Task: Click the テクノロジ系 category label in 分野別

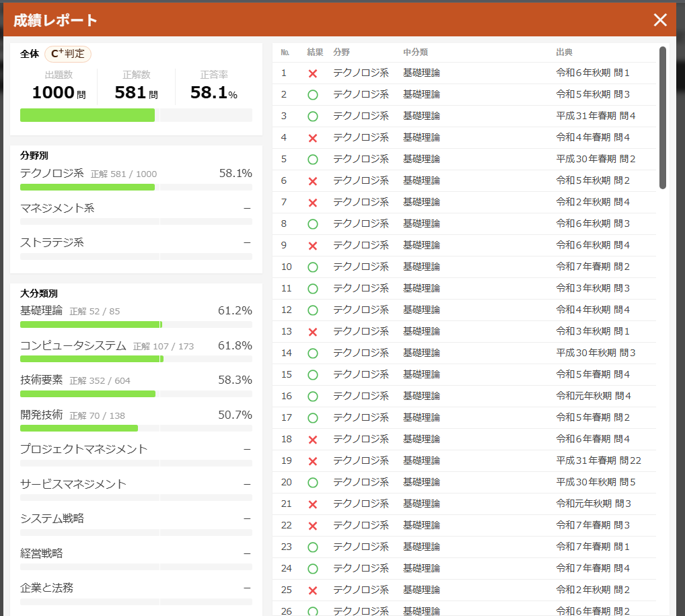Action: tap(52, 173)
